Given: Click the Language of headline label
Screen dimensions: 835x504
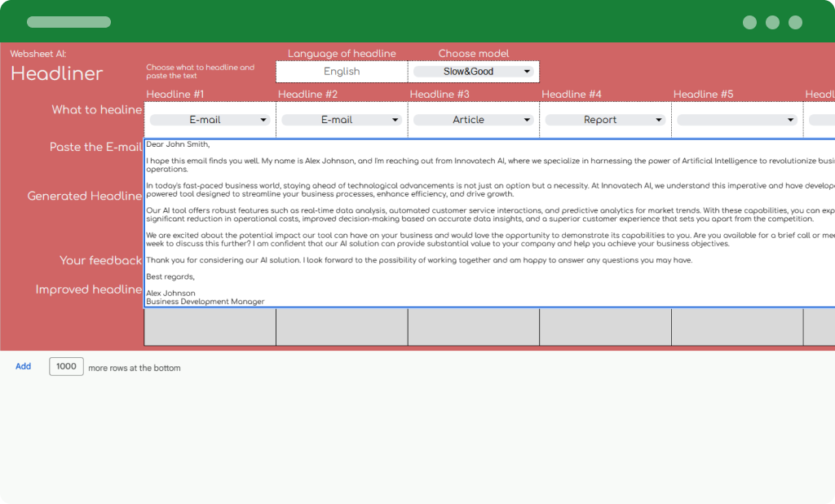Looking at the screenshot, I should pos(342,53).
